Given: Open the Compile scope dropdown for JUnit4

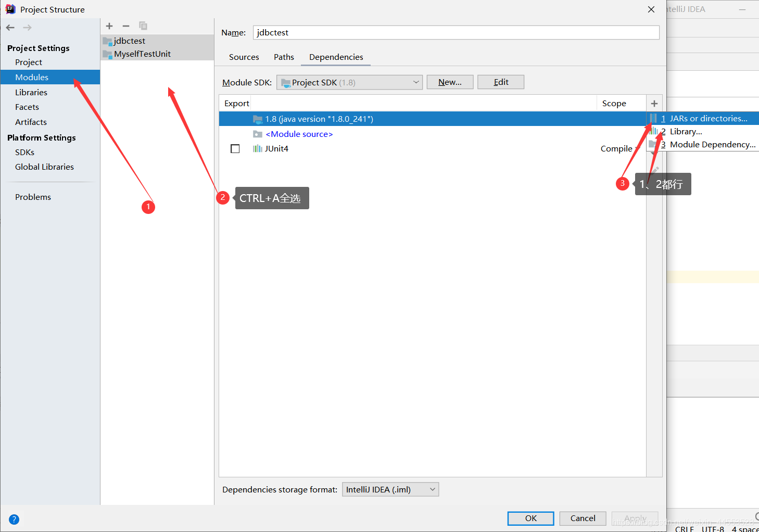Looking at the screenshot, I should [620, 149].
